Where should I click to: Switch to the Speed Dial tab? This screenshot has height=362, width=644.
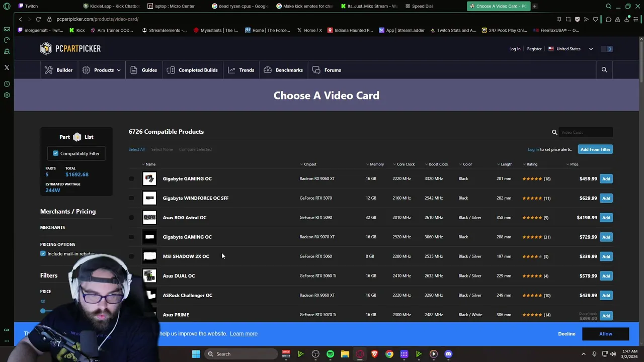click(x=419, y=6)
